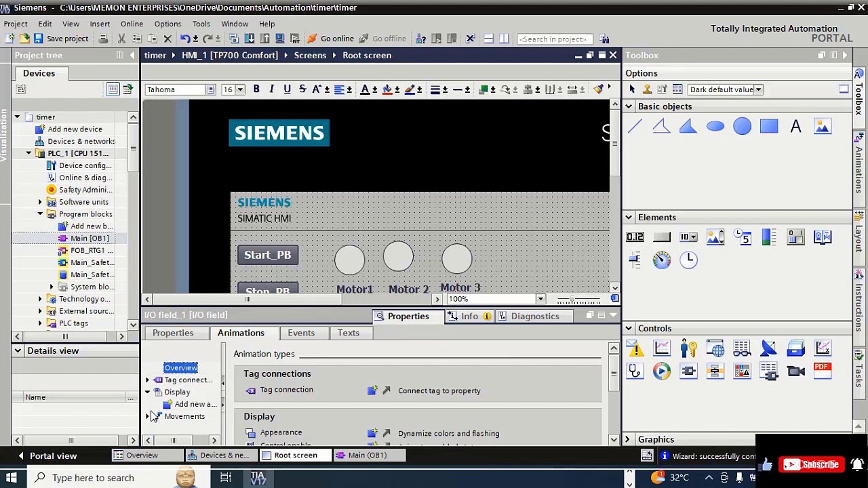Choose the Date/time field element
The height and width of the screenshot is (488, 868).
(x=742, y=237)
